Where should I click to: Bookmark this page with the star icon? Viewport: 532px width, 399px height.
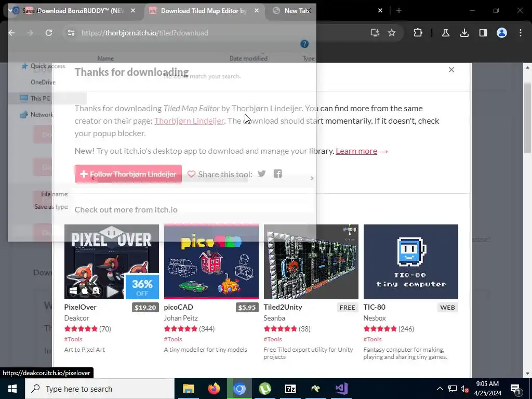tap(392, 33)
